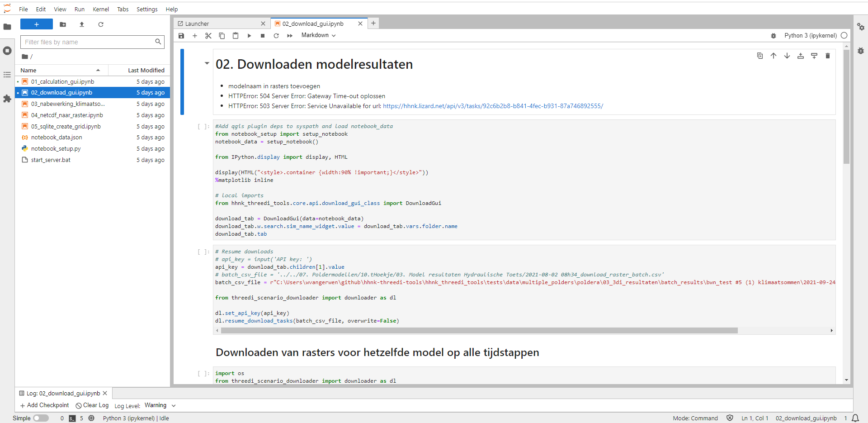The image size is (868, 423).
Task: Click the Upload Files icon
Action: 82,24
